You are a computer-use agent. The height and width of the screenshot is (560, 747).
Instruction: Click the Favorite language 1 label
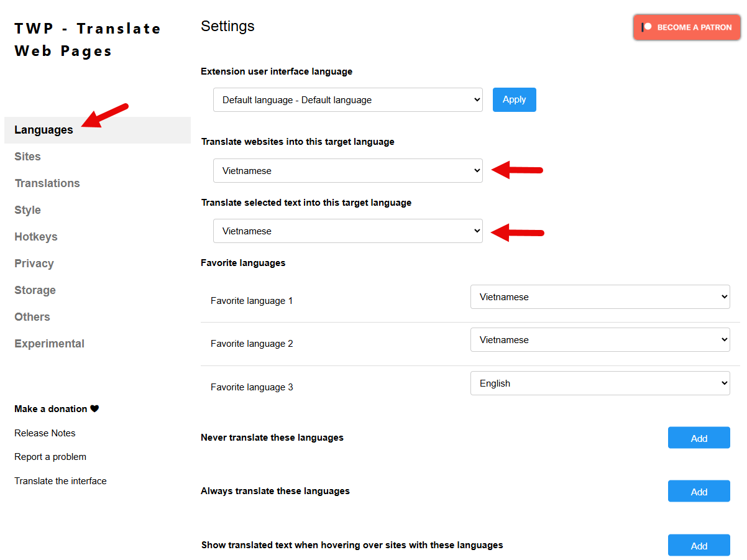[252, 301]
